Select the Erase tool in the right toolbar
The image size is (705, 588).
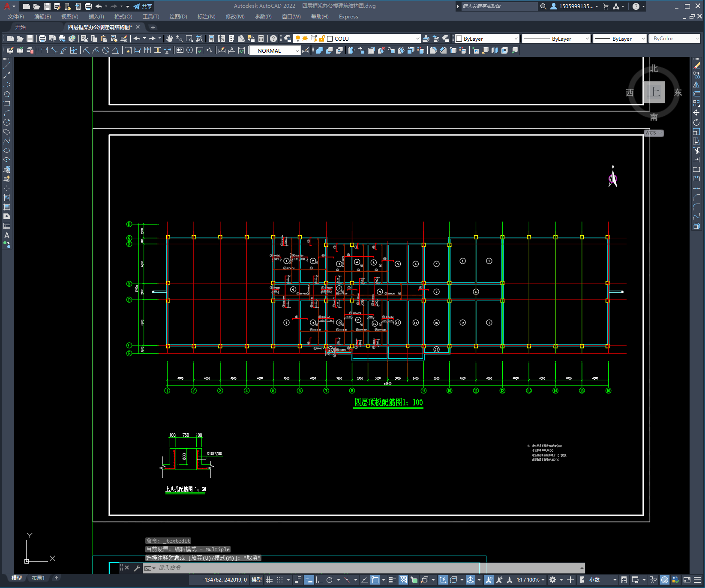pos(696,66)
